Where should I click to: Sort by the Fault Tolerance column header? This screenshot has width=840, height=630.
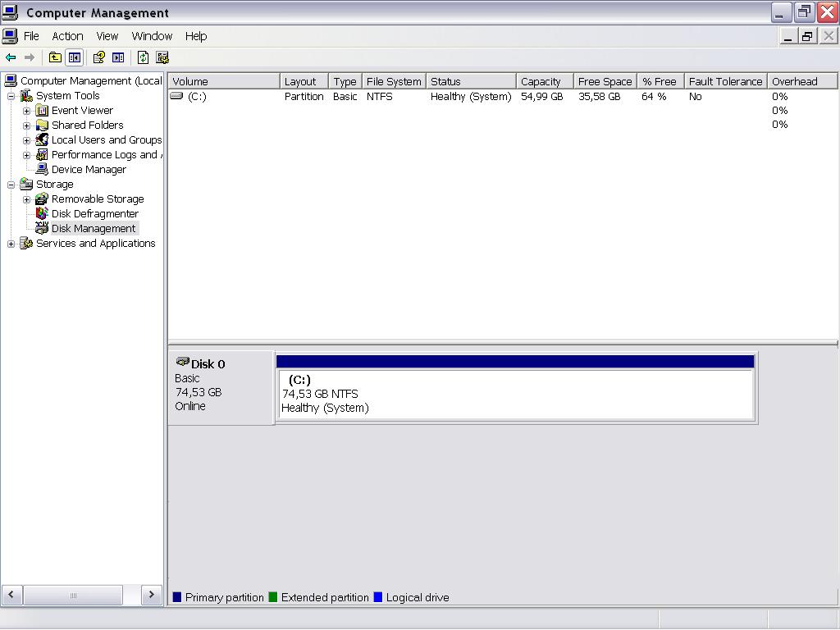pyautogui.click(x=725, y=81)
